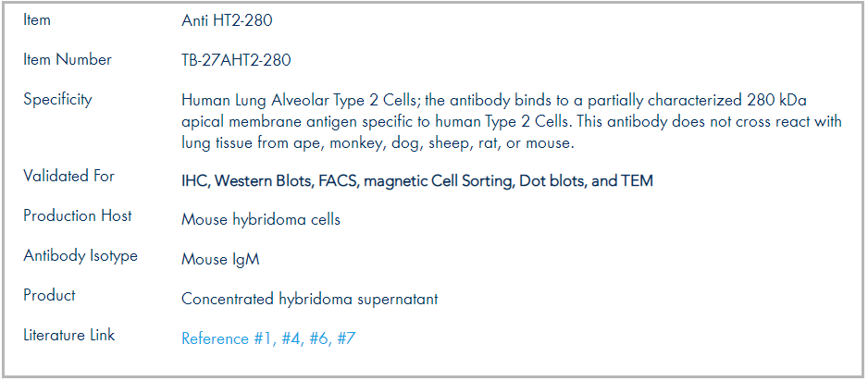
Task: Click the Specificity label
Action: [57, 100]
